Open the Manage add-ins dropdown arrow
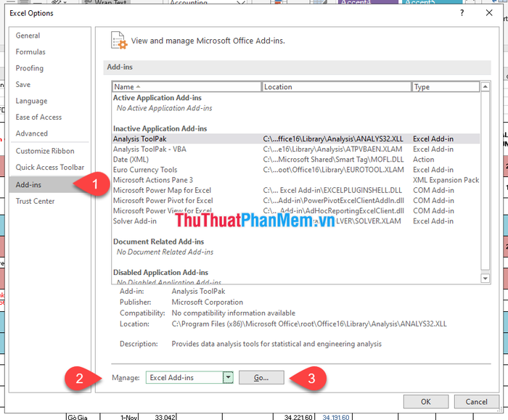 pyautogui.click(x=228, y=378)
